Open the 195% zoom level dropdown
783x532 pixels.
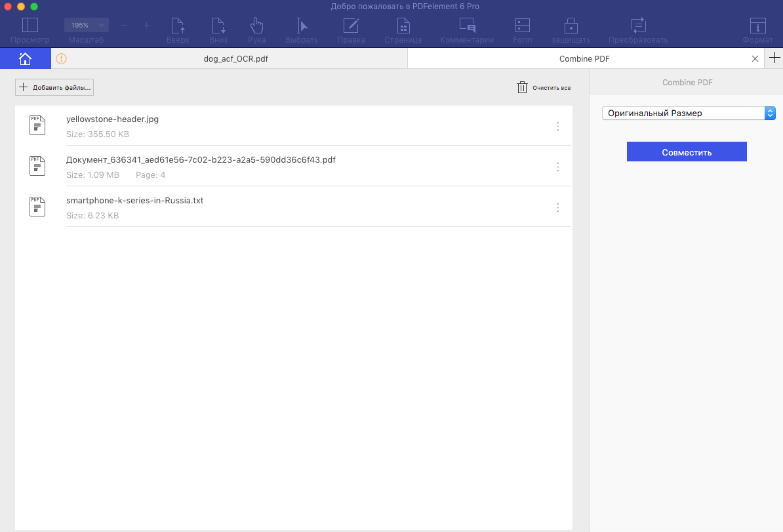click(x=87, y=25)
